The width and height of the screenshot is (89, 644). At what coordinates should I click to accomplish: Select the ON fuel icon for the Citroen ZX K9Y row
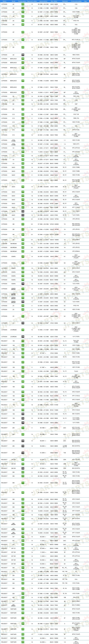tap(23, 323)
